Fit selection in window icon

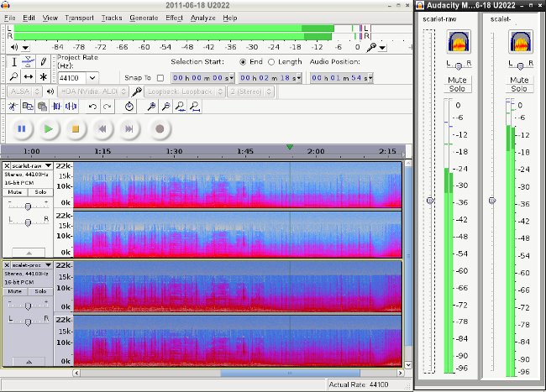[x=181, y=107]
